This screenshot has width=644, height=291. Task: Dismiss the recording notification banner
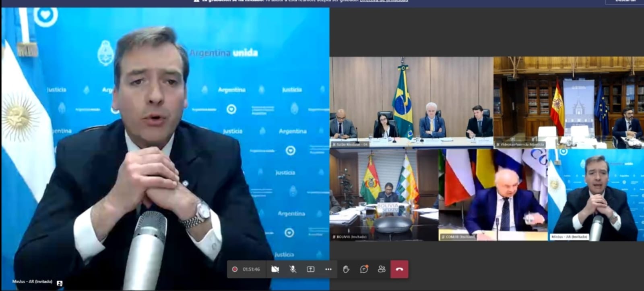pos(625,2)
